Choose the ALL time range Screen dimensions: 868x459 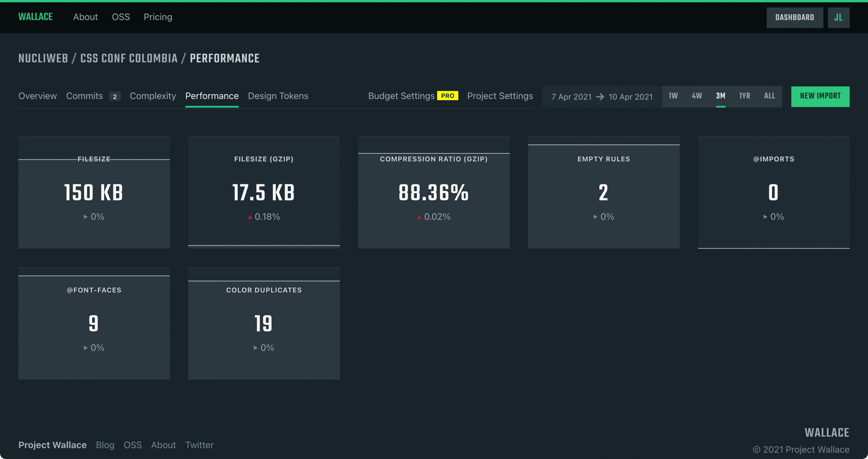tap(769, 96)
